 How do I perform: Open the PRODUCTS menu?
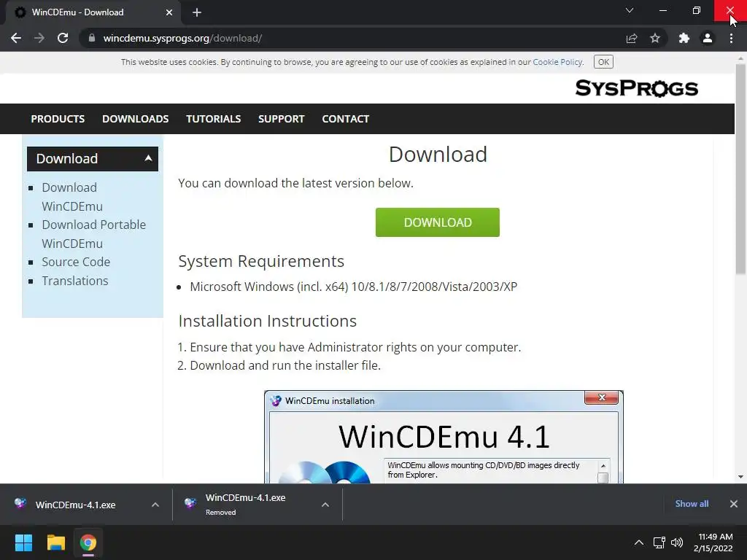[58, 119]
